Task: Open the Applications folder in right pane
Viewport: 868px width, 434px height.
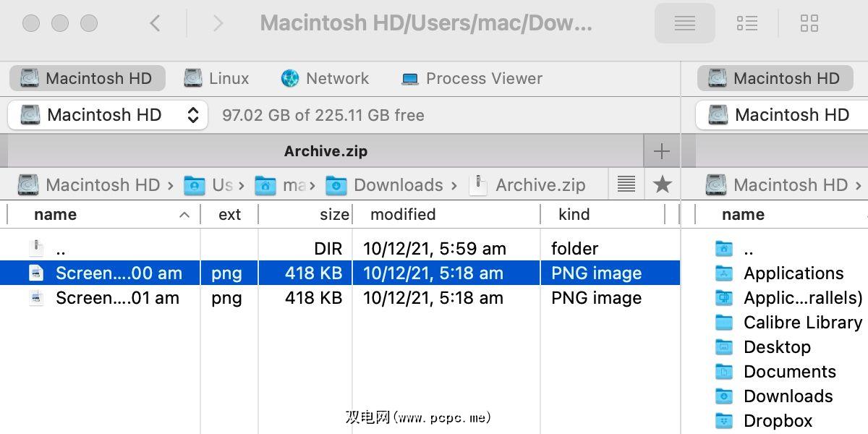Action: (793, 273)
